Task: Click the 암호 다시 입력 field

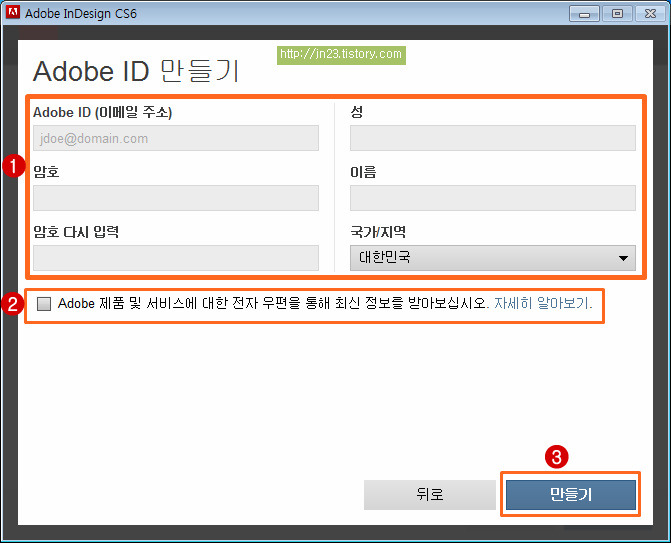Action: tap(176, 258)
